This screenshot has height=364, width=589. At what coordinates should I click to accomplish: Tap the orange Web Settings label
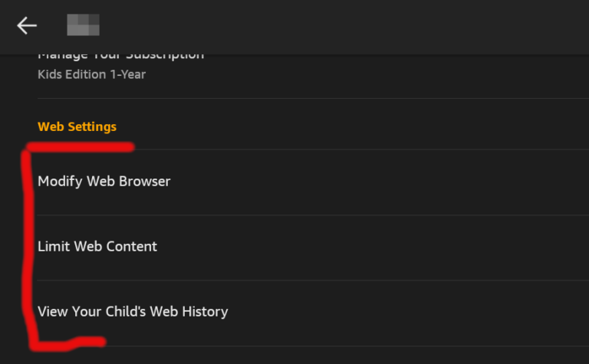pos(77,126)
